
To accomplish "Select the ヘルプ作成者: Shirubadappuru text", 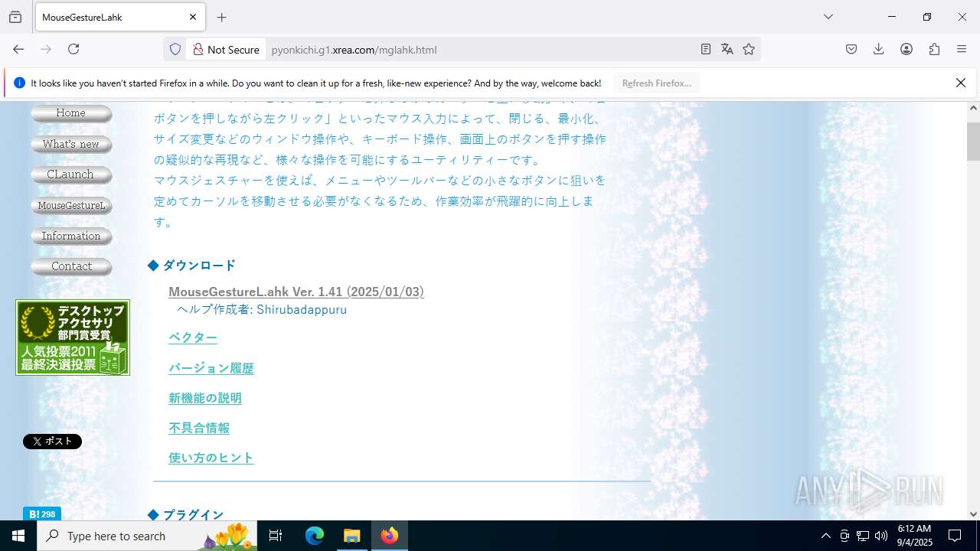I will [262, 309].
